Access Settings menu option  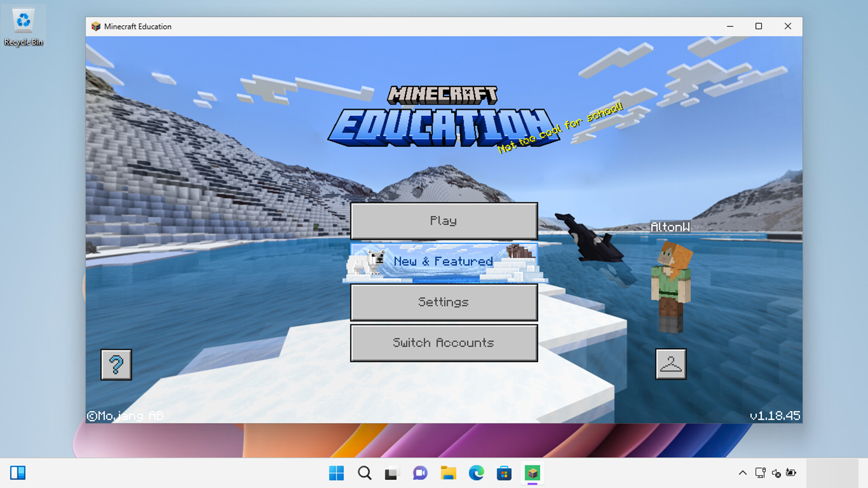pyautogui.click(x=443, y=301)
